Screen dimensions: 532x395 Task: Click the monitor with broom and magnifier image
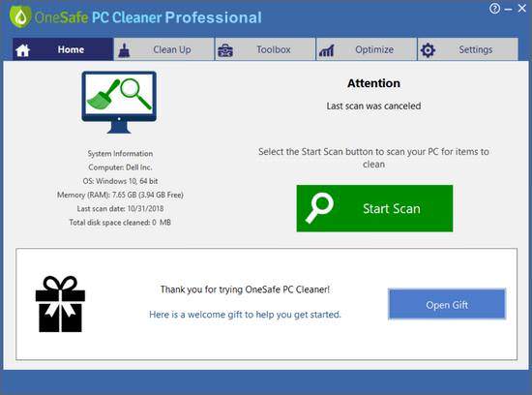tap(119, 102)
